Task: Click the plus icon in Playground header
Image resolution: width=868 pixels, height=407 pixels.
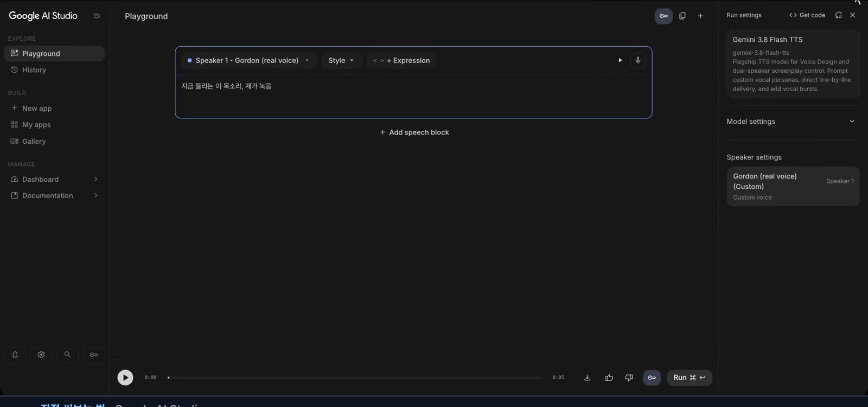Action: 700,16
